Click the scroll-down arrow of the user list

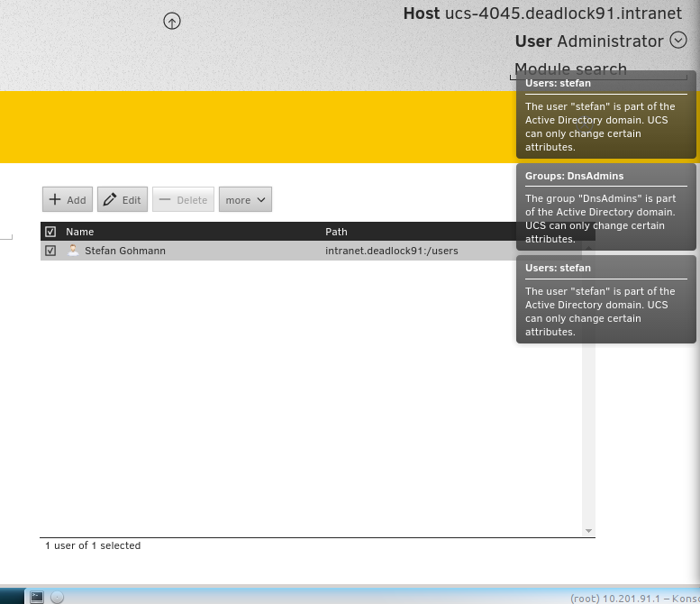588,531
